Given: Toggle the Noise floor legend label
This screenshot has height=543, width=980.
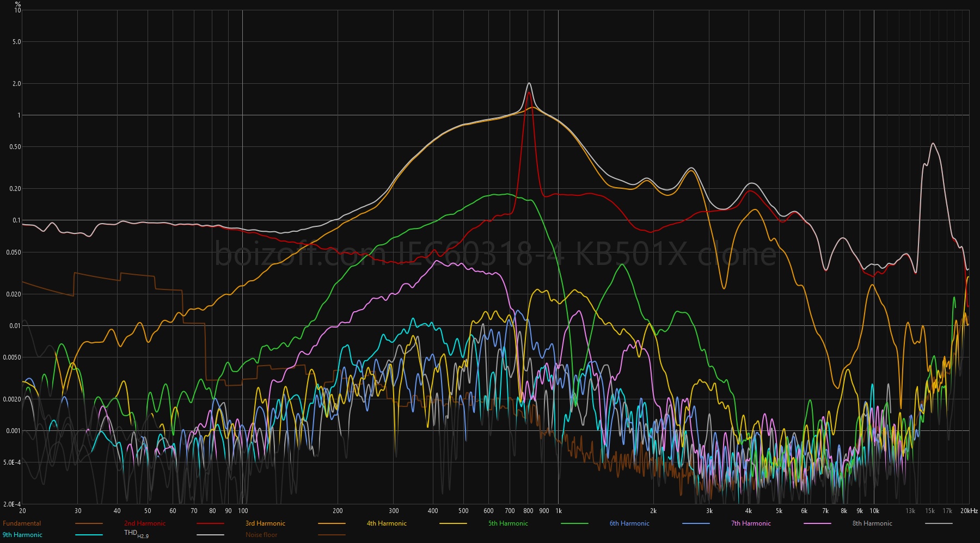Looking at the screenshot, I should tap(261, 535).
